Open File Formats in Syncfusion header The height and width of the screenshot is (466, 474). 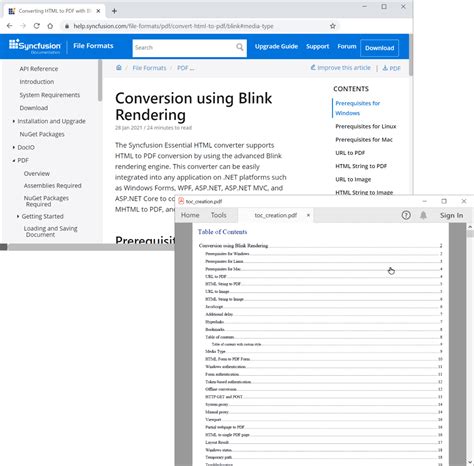pyautogui.click(x=93, y=46)
